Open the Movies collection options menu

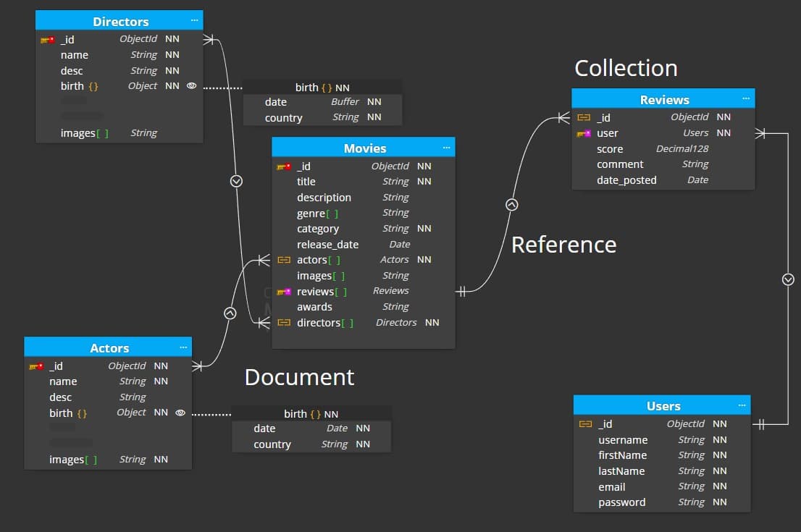(x=446, y=148)
